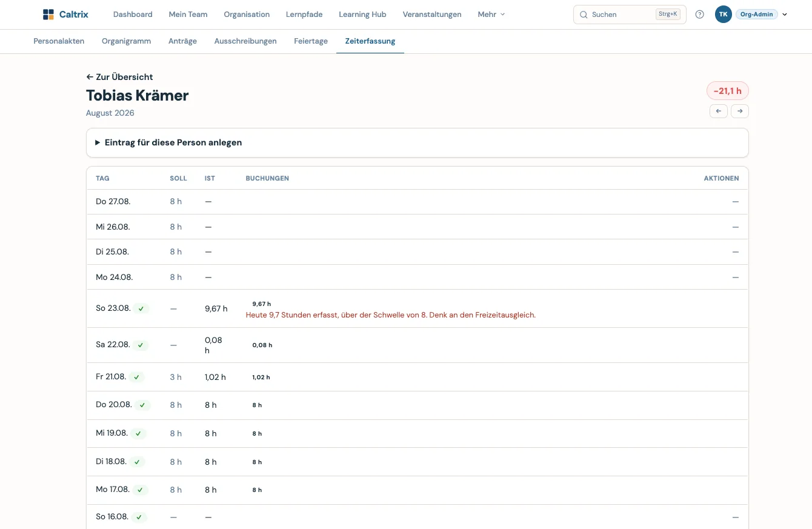Click checkmark badge for Di 18.08.

[x=138, y=462]
